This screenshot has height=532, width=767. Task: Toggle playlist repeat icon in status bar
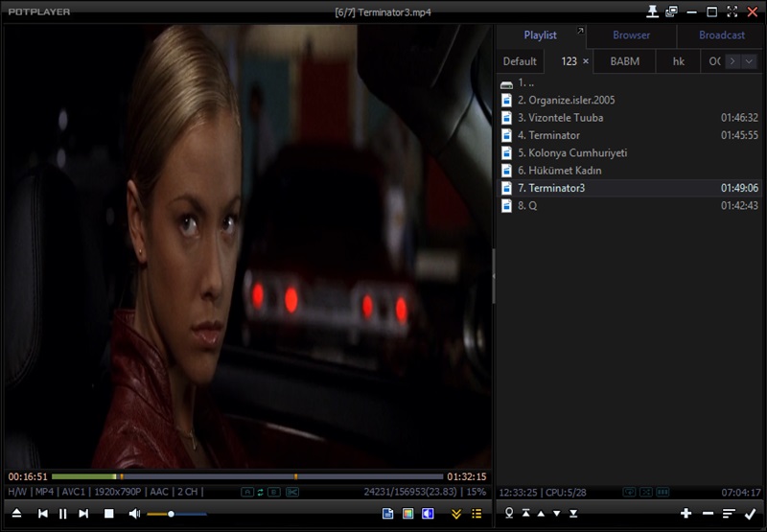point(629,492)
